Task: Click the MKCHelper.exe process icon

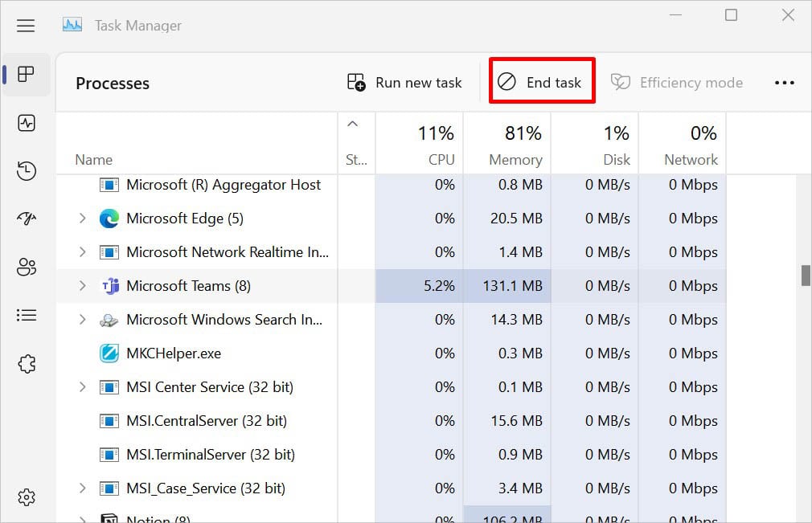Action: (109, 353)
